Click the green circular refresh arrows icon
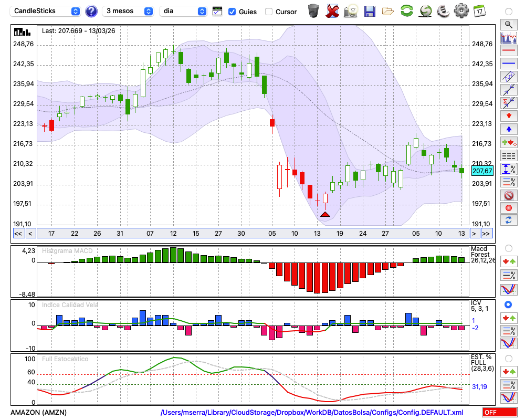Screen dimensions: 525x420 (x=406, y=11)
